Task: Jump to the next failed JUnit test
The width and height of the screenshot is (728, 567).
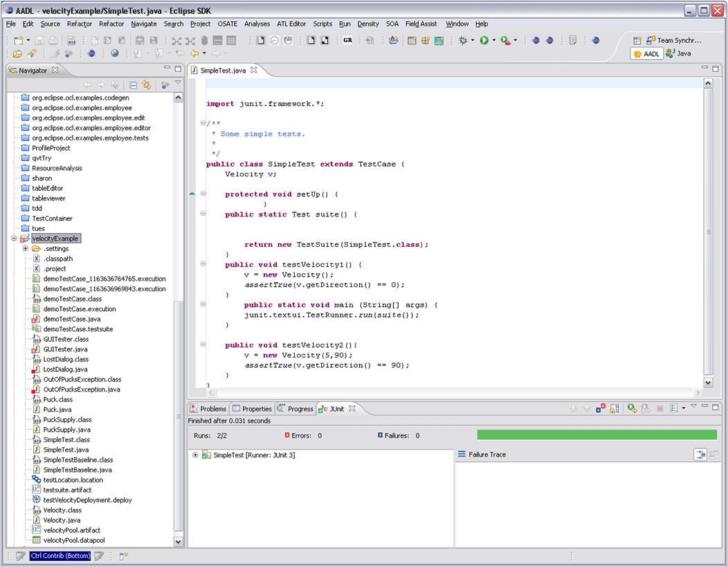Action: point(573,408)
